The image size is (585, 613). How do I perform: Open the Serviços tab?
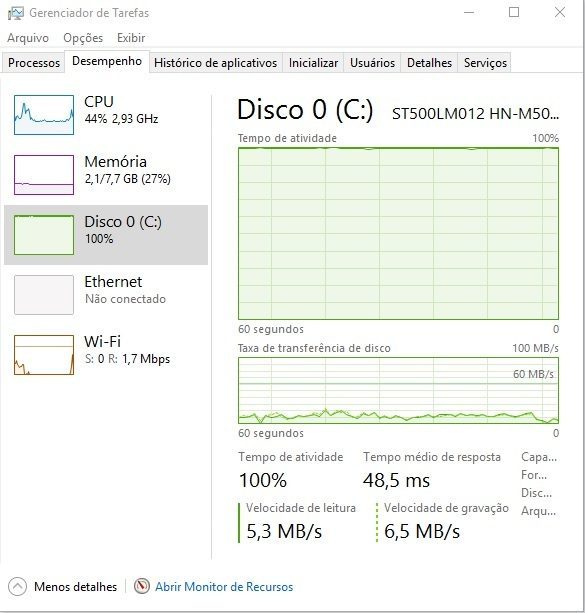click(x=485, y=63)
